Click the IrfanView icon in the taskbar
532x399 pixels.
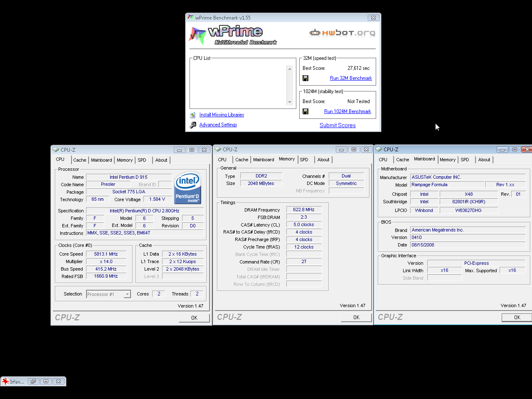pos(5,382)
